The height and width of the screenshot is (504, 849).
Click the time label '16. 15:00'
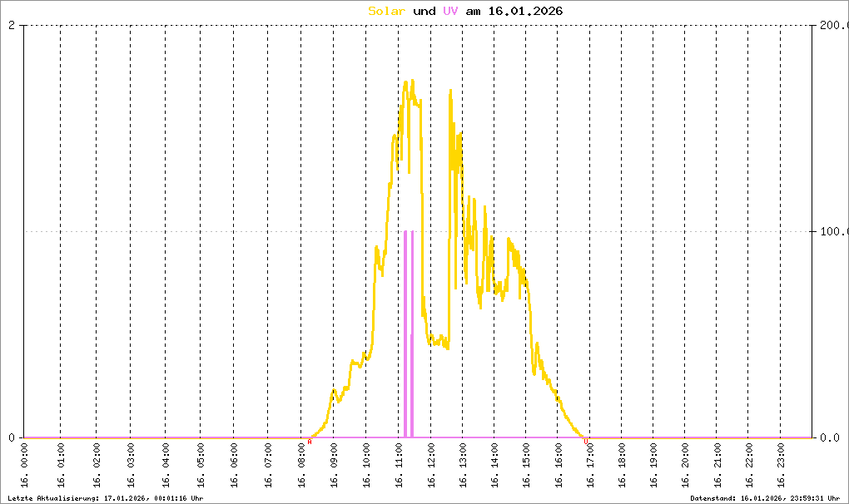[526, 465]
